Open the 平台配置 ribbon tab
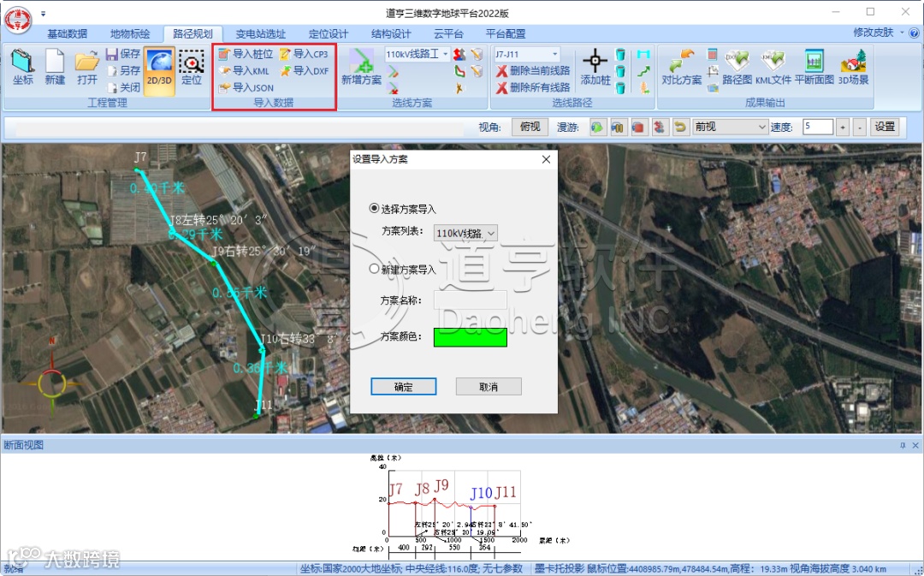This screenshot has width=924, height=576. [505, 33]
